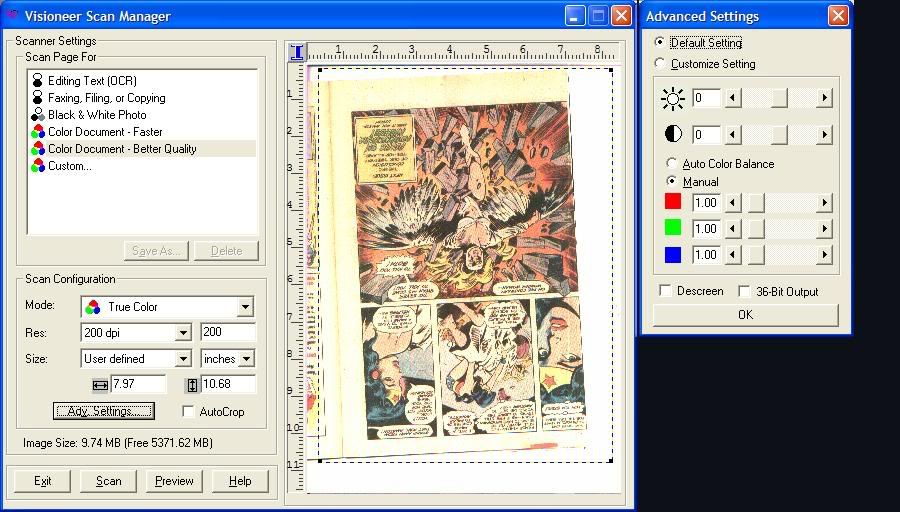Select the Customize Setting radio button
This screenshot has width=900, height=512.
coord(659,64)
